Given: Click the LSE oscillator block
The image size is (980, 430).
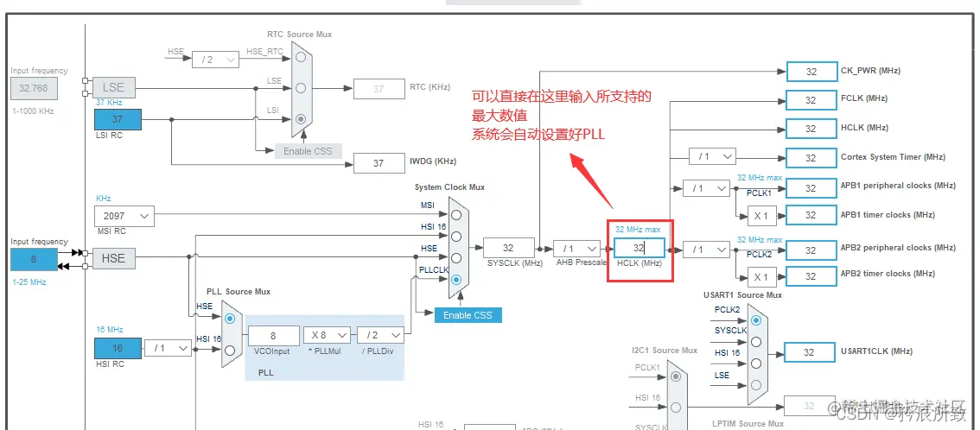Looking at the screenshot, I should click(x=114, y=88).
